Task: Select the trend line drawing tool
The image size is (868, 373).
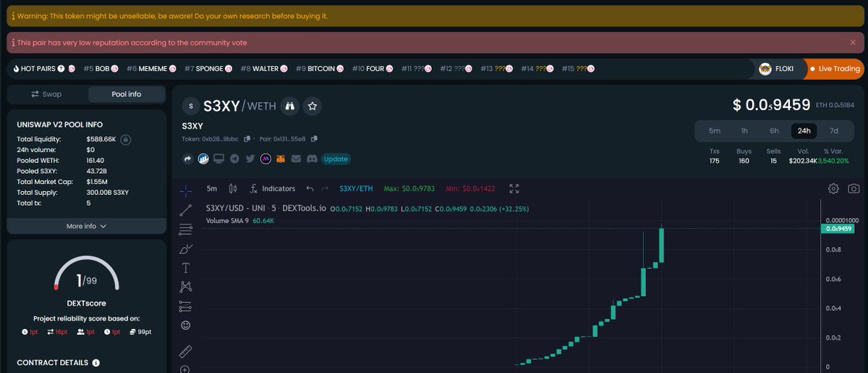Action: [x=185, y=210]
